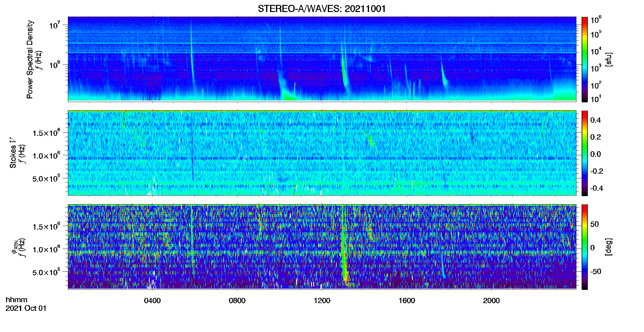Screen dimensions: 644x332
Task: Click the bottom panel degree color bar
Action: 584,247
